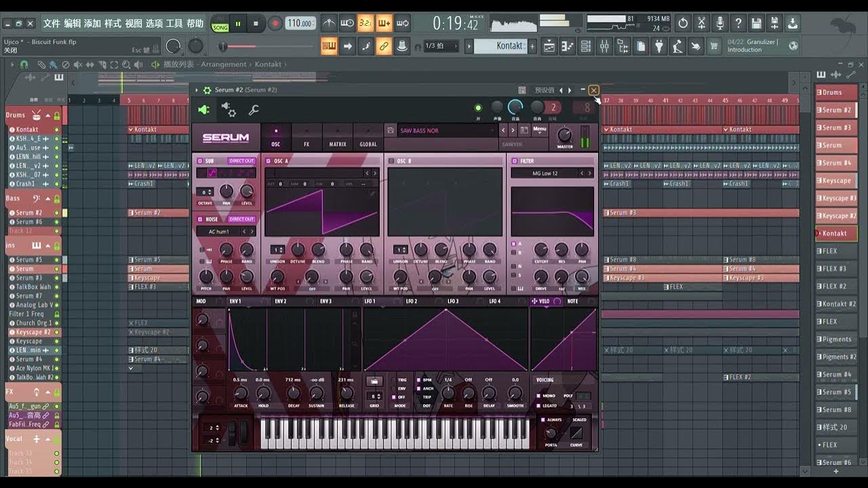This screenshot has height=488, width=868.
Task: Toggle the metronome icon
Action: 329,23
